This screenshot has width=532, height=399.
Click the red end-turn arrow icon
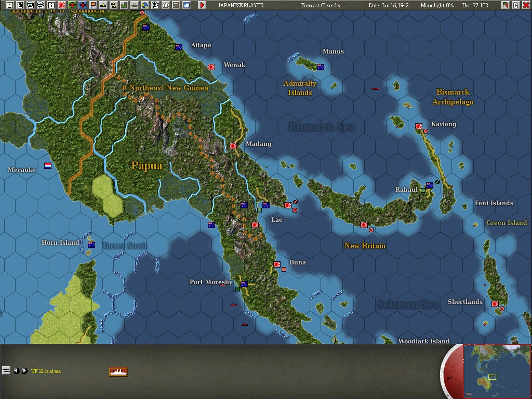click(202, 5)
